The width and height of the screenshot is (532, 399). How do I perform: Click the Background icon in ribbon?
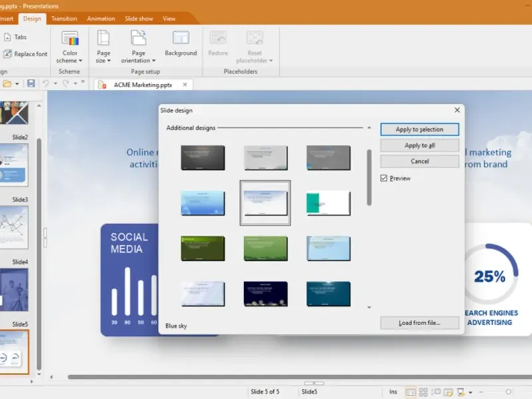pyautogui.click(x=181, y=39)
